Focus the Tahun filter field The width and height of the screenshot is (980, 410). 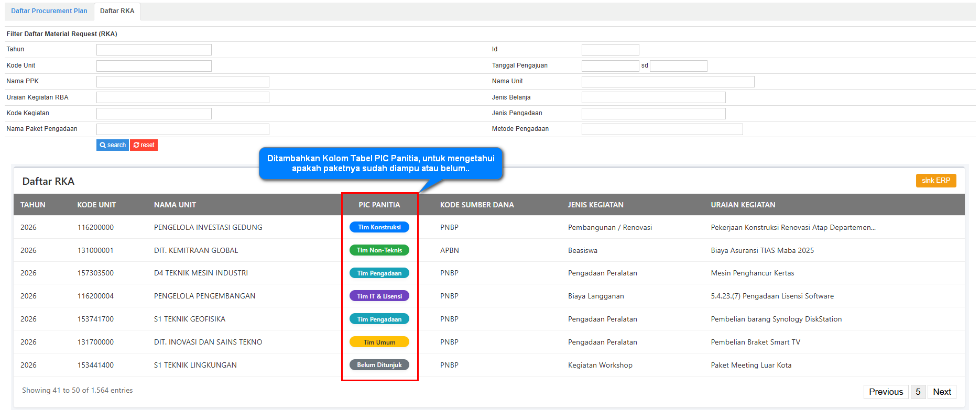pyautogui.click(x=154, y=50)
